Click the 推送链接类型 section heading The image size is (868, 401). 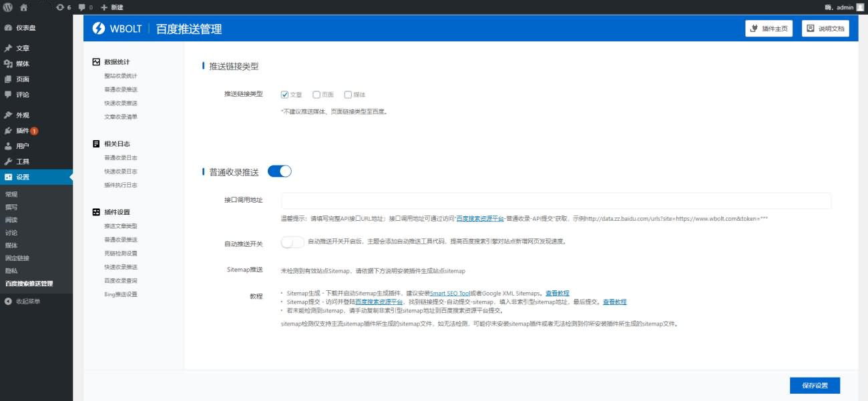[234, 66]
